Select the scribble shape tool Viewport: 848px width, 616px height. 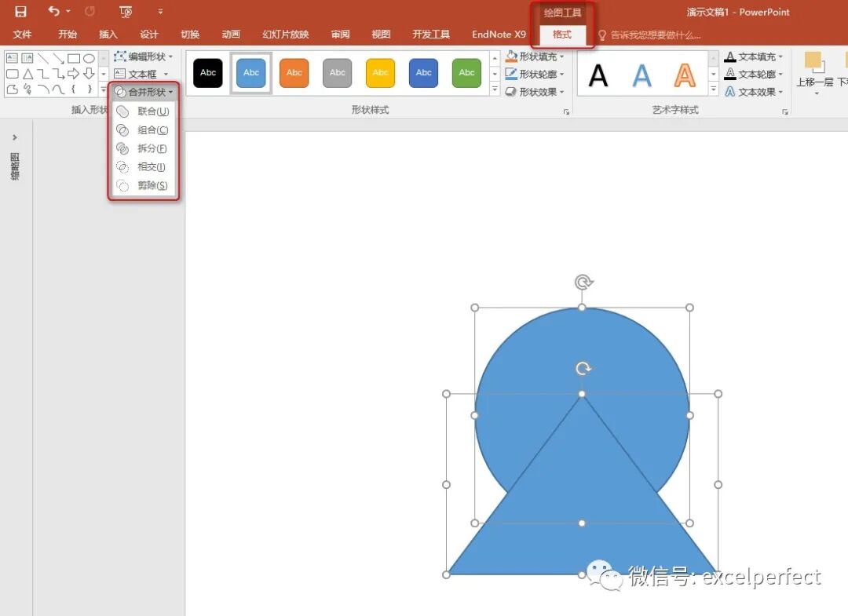click(x=27, y=89)
